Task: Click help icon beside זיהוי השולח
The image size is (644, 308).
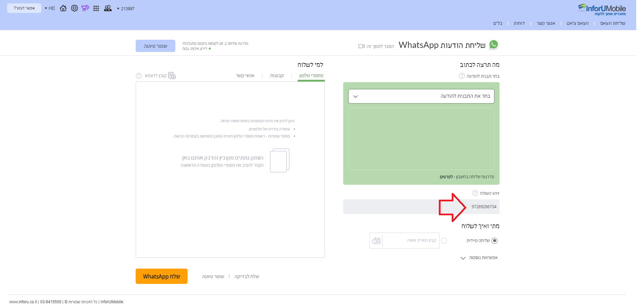Action: pos(475,193)
